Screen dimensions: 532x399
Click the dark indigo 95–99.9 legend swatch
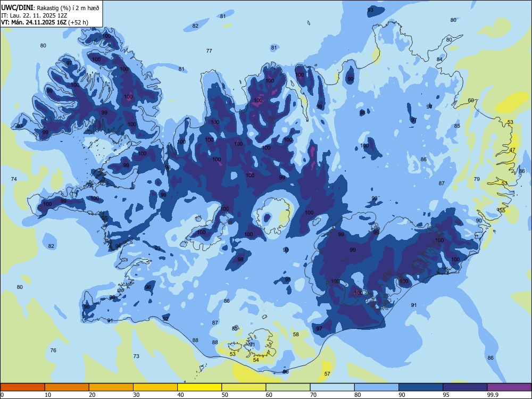coord(465,387)
